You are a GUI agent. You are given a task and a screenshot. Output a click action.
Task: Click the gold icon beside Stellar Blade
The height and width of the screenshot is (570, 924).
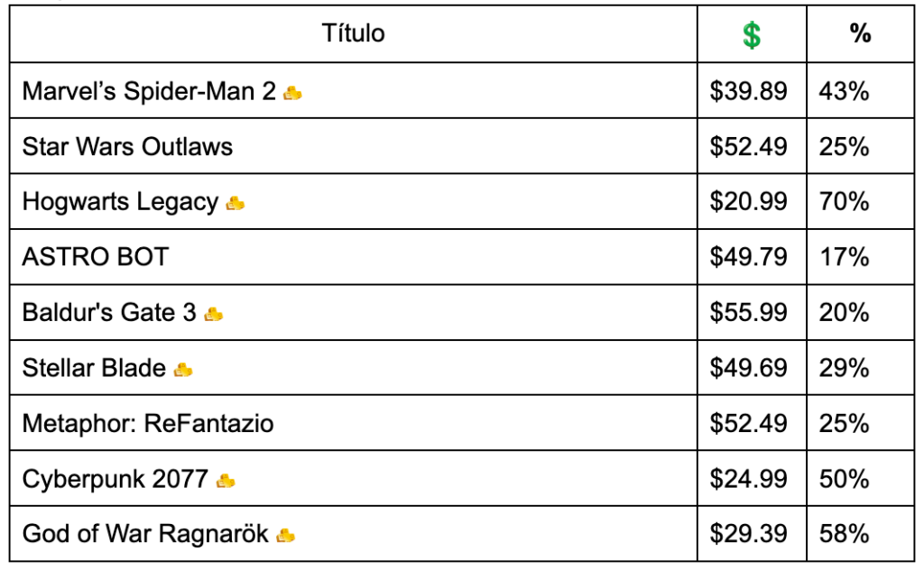(x=182, y=370)
